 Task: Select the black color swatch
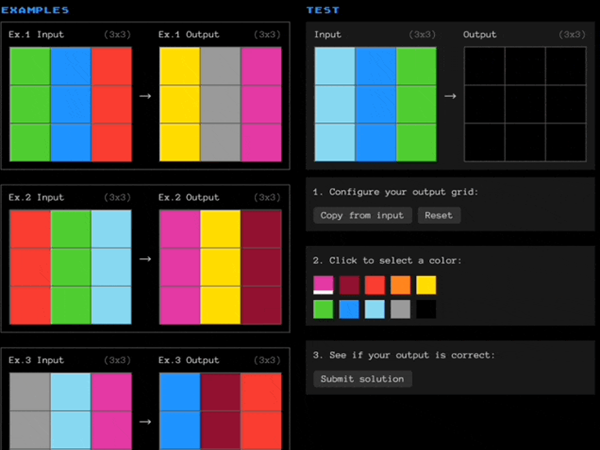426,310
